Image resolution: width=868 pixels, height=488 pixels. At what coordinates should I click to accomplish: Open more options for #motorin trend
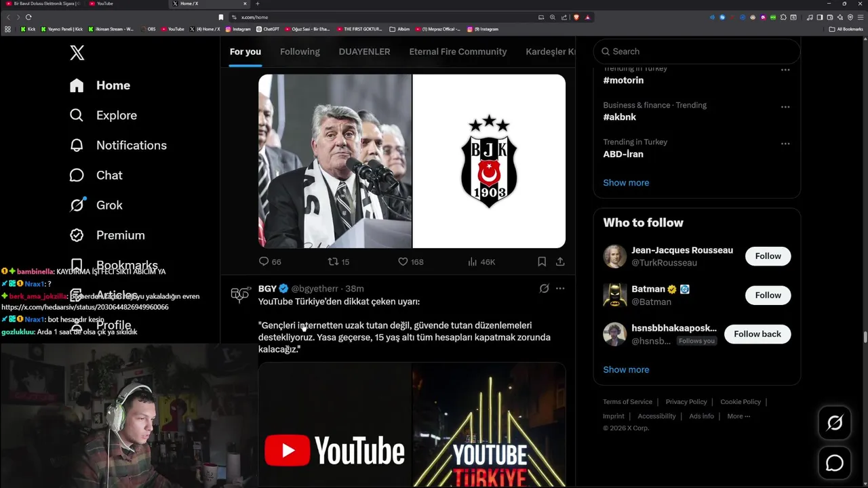click(785, 70)
